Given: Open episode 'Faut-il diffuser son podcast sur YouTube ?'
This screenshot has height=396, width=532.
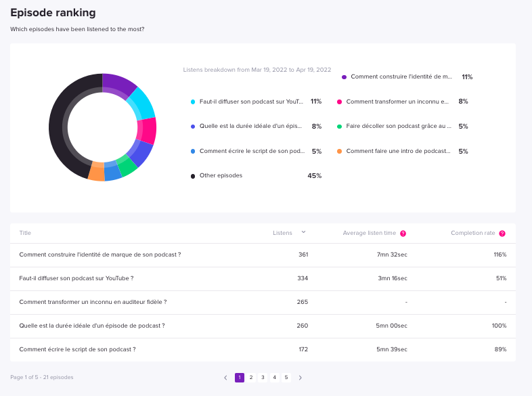Looking at the screenshot, I should 76,278.
